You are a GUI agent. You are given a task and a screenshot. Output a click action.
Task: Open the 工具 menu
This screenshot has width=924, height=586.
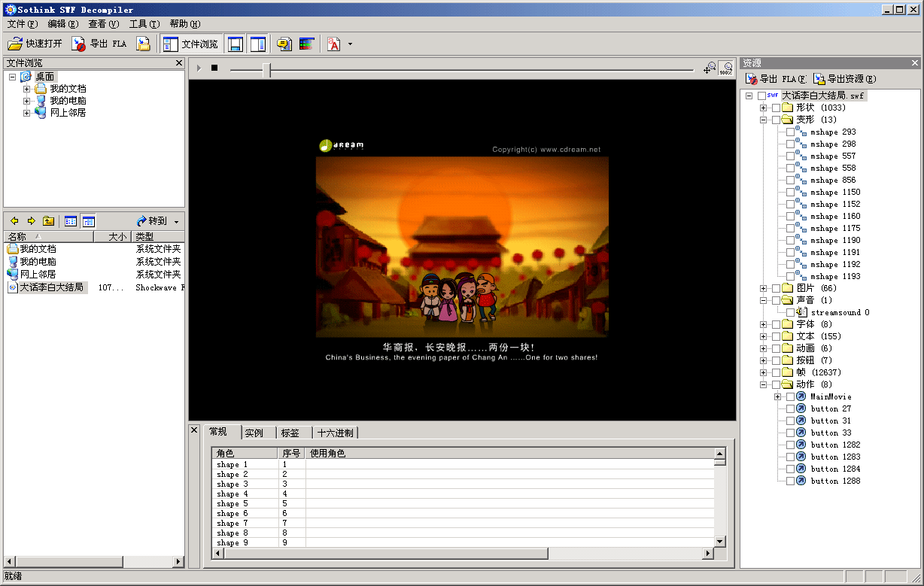click(144, 24)
